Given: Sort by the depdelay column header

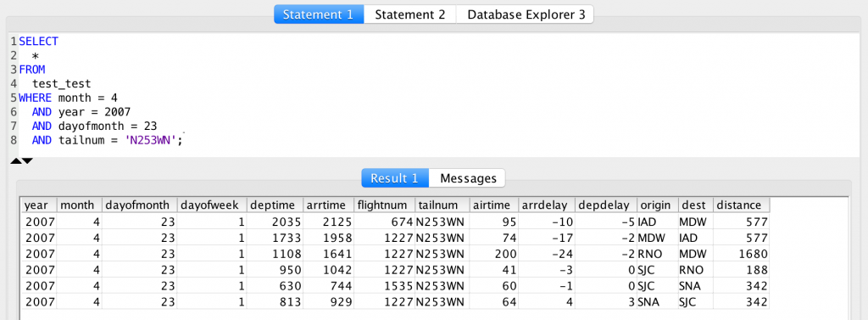Looking at the screenshot, I should coord(606,205).
